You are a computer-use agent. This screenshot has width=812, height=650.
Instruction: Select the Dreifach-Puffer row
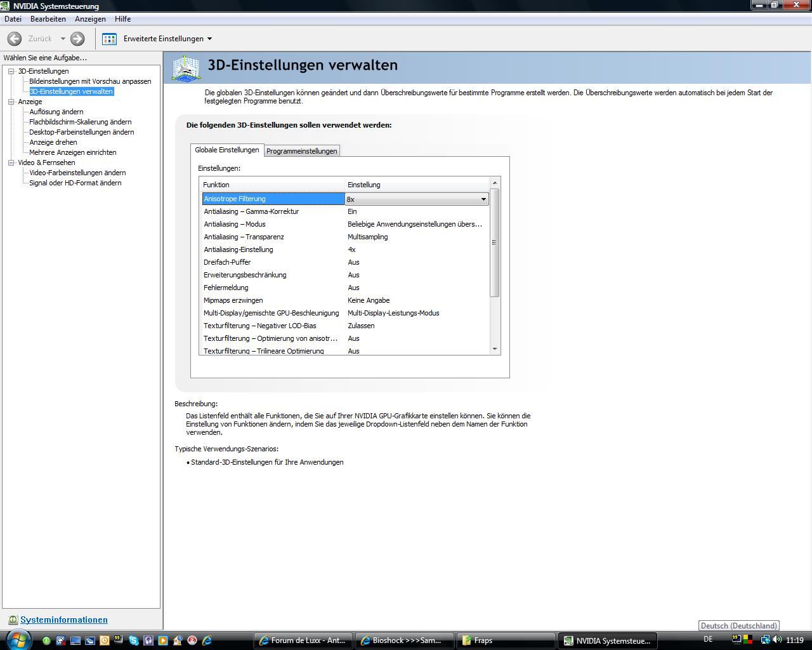(346, 262)
